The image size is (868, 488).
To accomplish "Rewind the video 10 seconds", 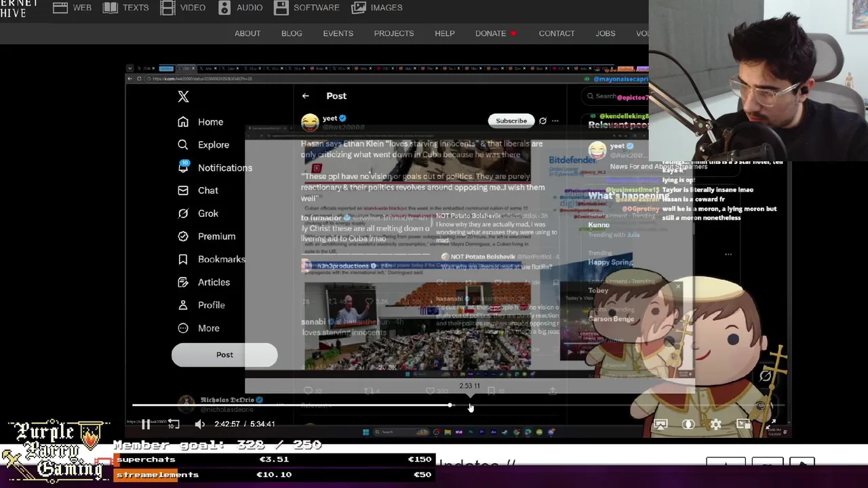I will click(174, 424).
